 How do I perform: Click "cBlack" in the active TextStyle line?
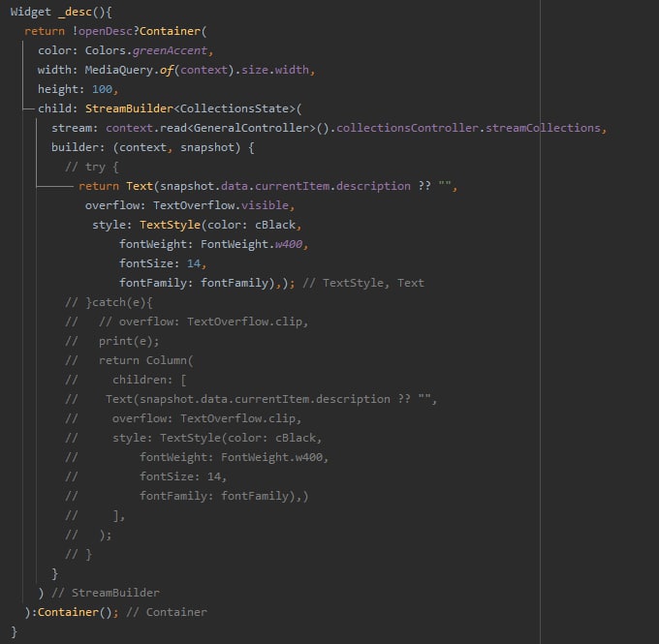tap(275, 225)
